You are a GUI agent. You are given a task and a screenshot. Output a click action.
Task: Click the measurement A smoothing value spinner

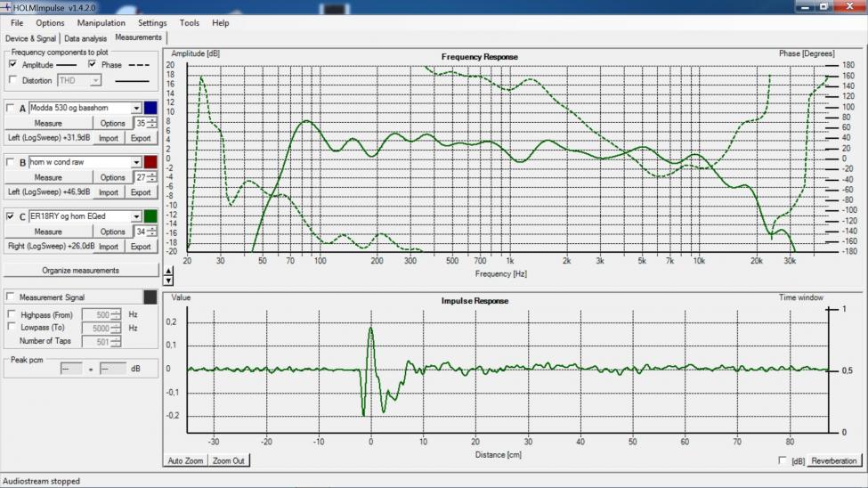tap(141, 124)
